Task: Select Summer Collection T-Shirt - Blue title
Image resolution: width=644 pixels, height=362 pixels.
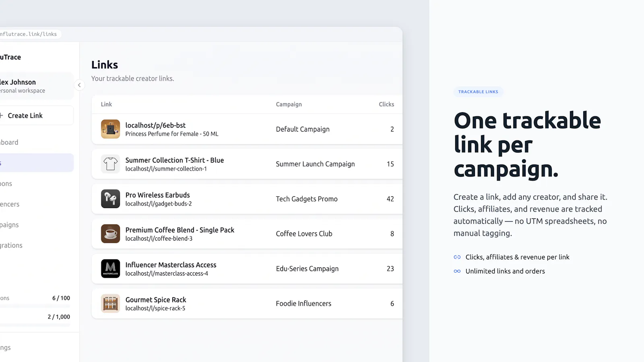Action: tap(174, 160)
